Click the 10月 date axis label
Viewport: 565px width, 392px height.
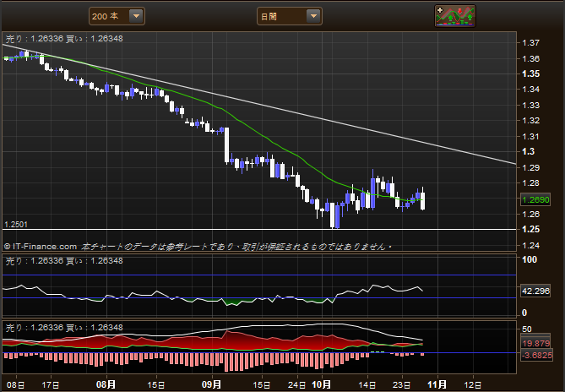(321, 384)
